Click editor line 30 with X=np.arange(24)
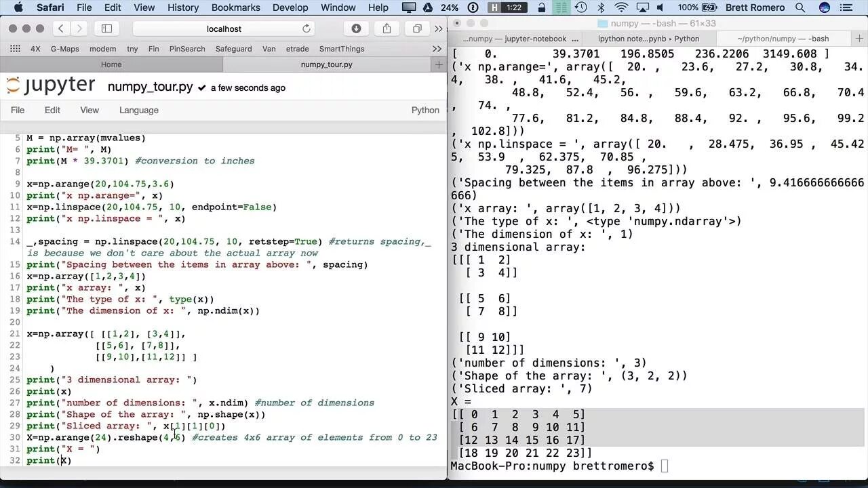 [231, 437]
